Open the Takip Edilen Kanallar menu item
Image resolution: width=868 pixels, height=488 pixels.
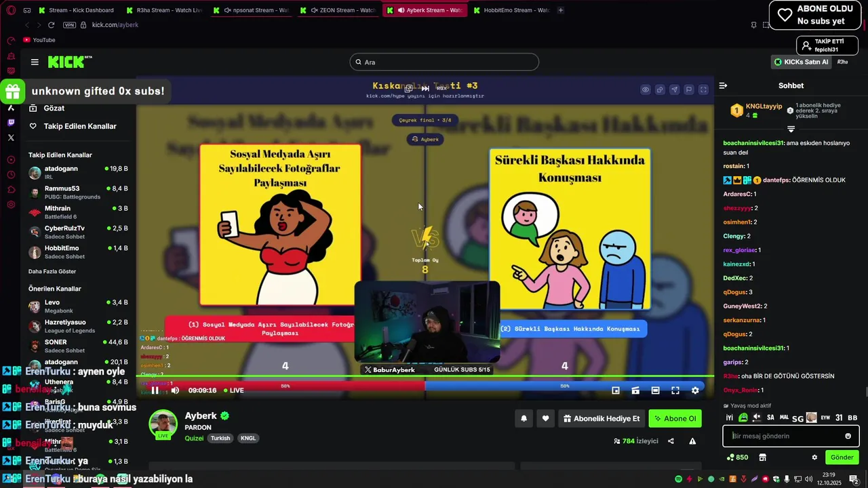pyautogui.click(x=73, y=126)
